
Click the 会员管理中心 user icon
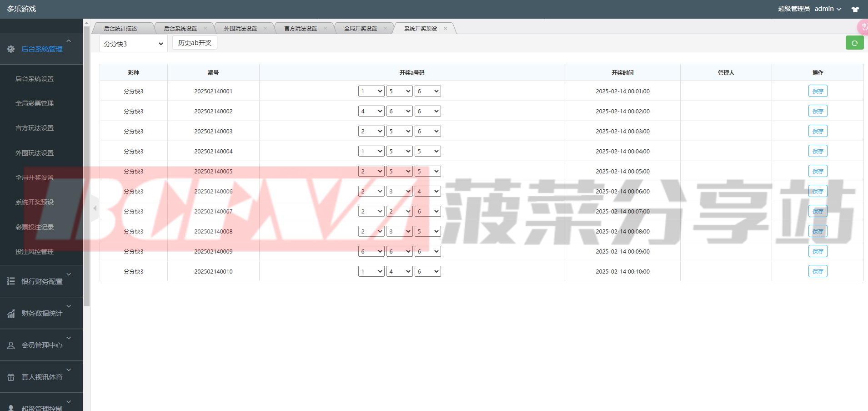[x=11, y=345]
